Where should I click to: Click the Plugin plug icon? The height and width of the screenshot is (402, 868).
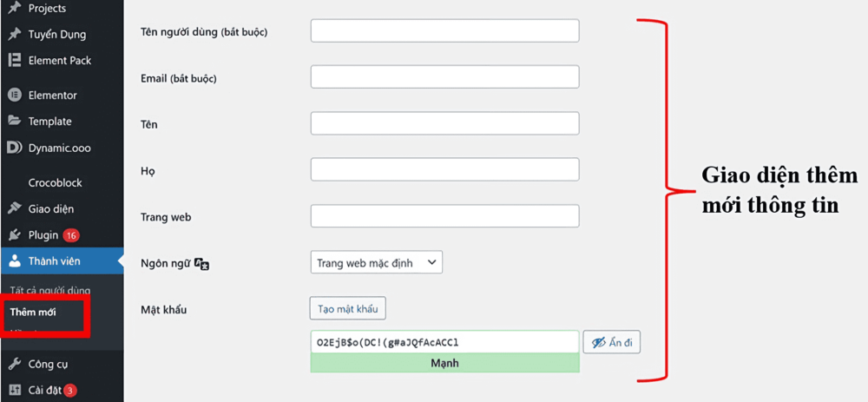15,235
